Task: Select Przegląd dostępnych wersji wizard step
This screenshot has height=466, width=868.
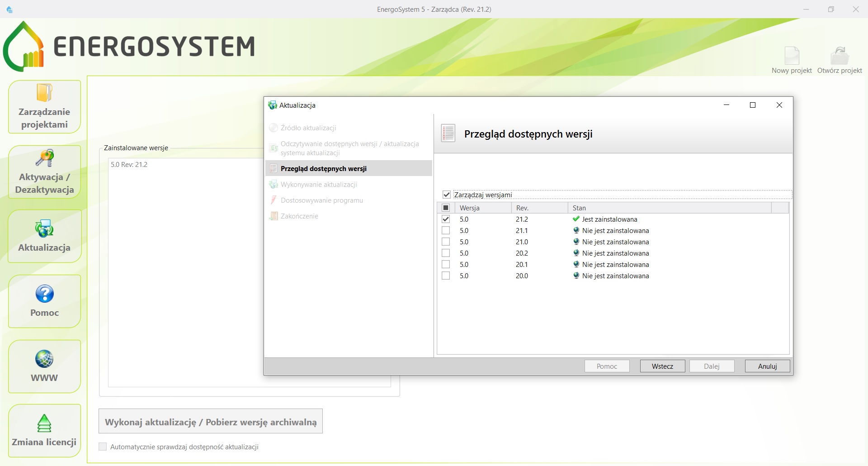Action: [349, 168]
